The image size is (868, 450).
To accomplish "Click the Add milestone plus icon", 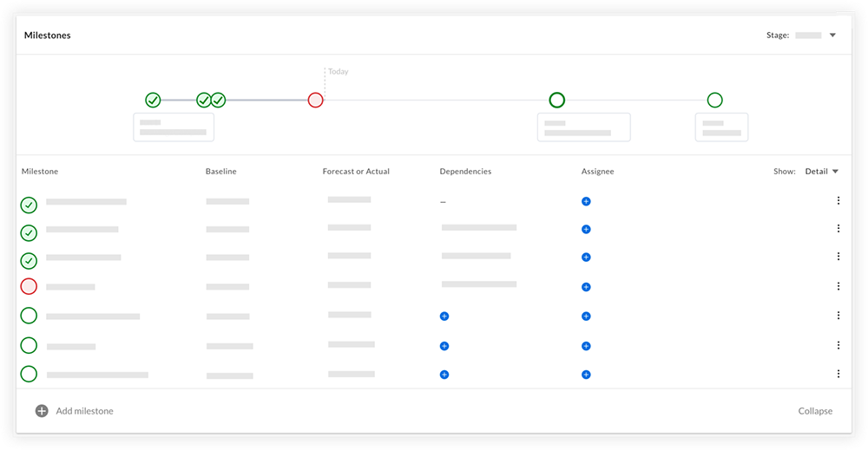I will tap(42, 411).
